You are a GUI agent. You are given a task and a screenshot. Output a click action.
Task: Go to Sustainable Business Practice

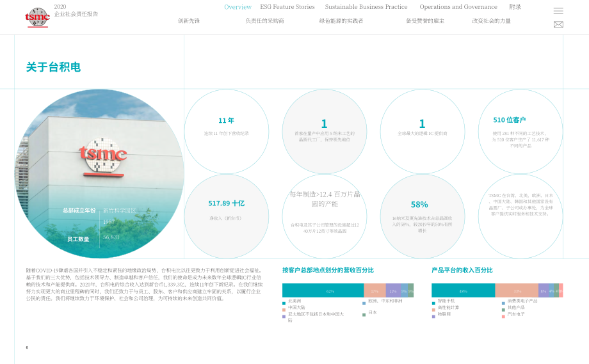(366, 7)
